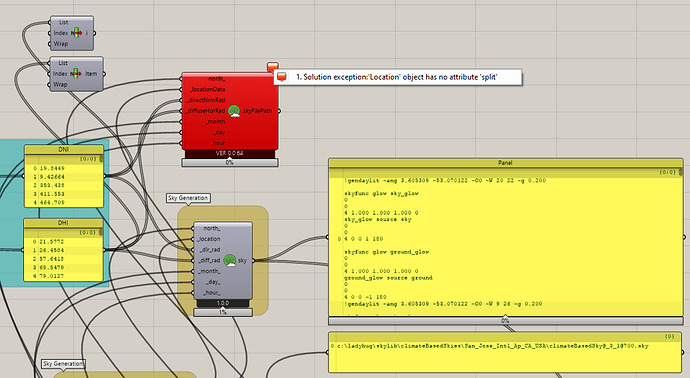Click the 1.0.0 version bar on the gray component
The width and height of the screenshot is (690, 378).
[x=223, y=303]
